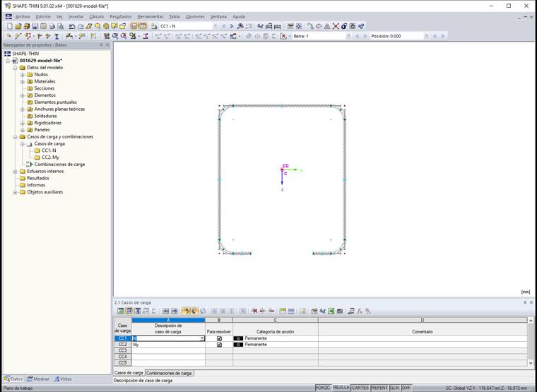
Task: Click the red X box icon before Barra field
Action: tap(283, 36)
